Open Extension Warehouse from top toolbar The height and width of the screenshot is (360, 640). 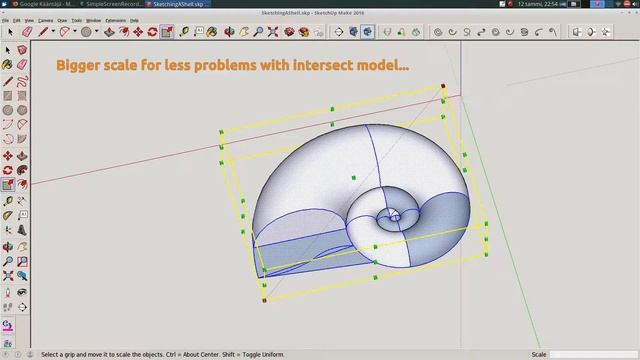pos(304,31)
